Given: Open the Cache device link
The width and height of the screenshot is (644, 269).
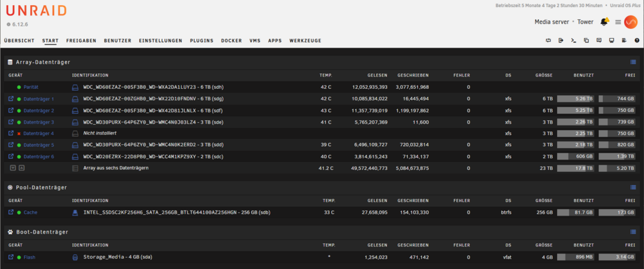Looking at the screenshot, I should 30,213.
